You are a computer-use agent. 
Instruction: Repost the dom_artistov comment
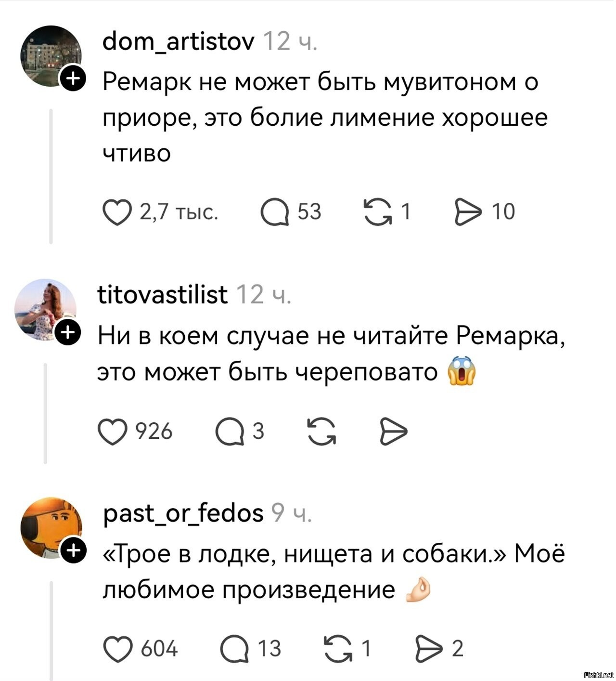[x=378, y=212]
